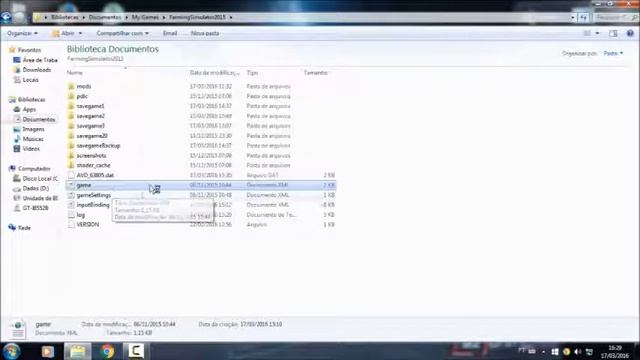This screenshot has height=360, width=640.
Task: Navigate to Documentos breadcrumb in address bar
Action: coord(105,17)
